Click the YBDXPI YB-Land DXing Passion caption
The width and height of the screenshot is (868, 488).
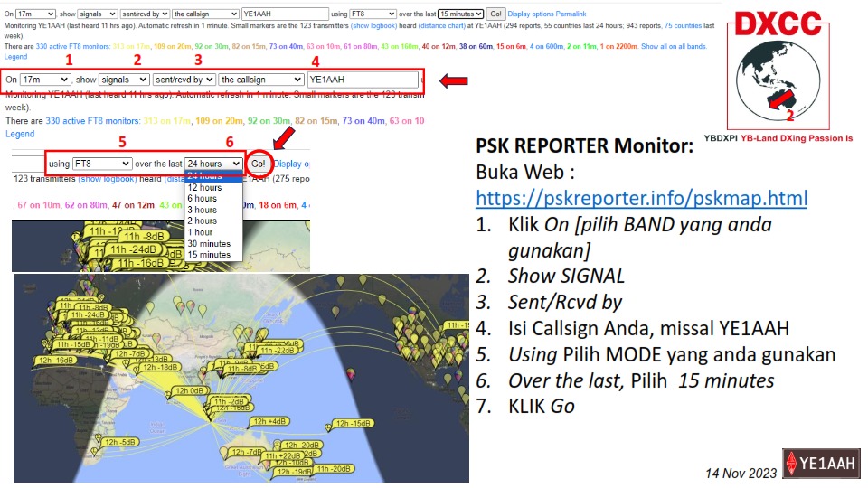(x=778, y=138)
